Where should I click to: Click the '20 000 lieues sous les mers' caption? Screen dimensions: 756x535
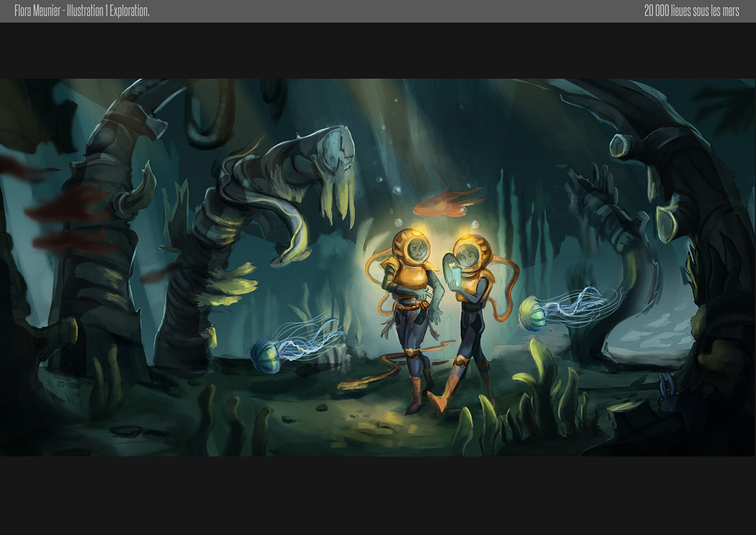691,11
